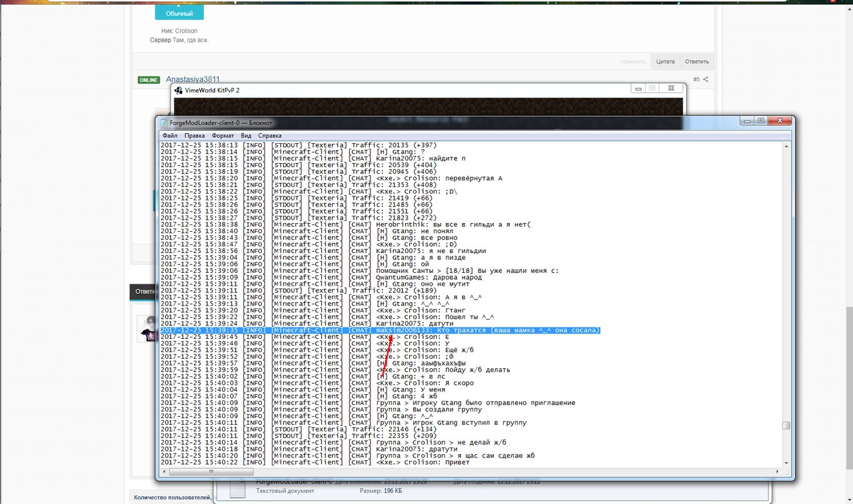Click the scroll down arrow in Notepad
Screen dimensions: 853x504
click(x=786, y=463)
